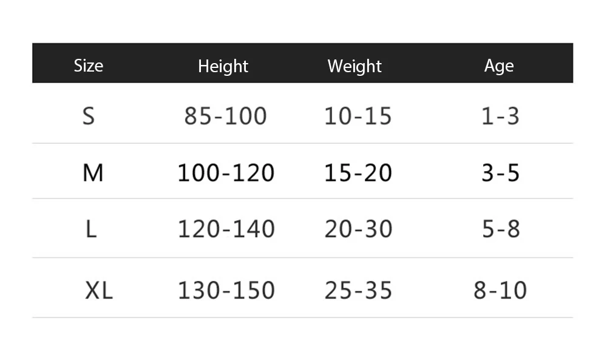607x364 pixels.
Task: Click height value 120-140
Action: click(x=226, y=229)
